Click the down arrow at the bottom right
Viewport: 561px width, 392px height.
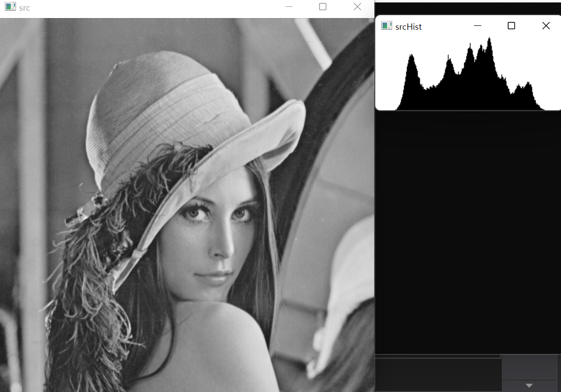coord(529,386)
